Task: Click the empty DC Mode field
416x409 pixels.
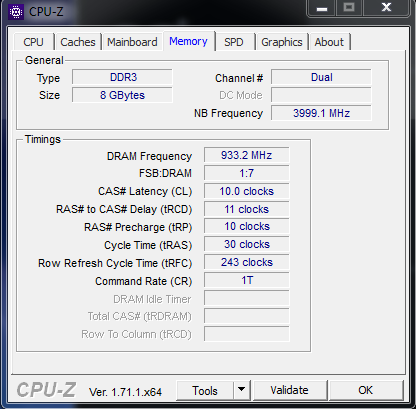Action: 321,95
